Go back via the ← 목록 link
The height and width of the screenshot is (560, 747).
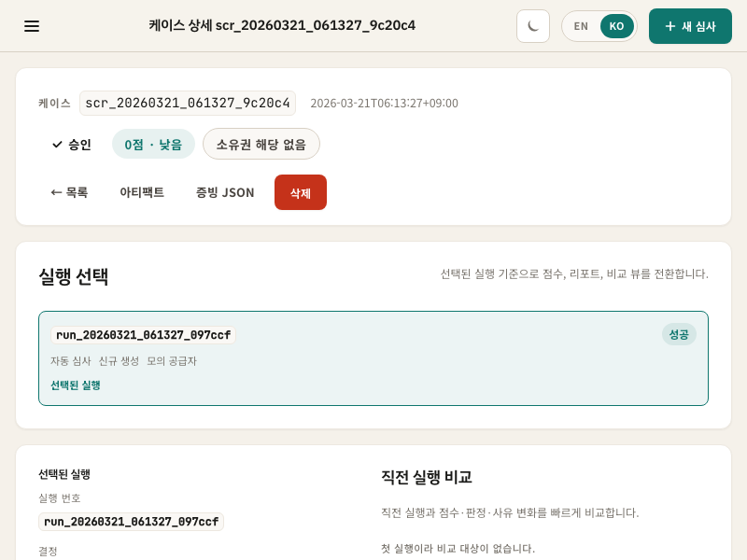(x=69, y=192)
